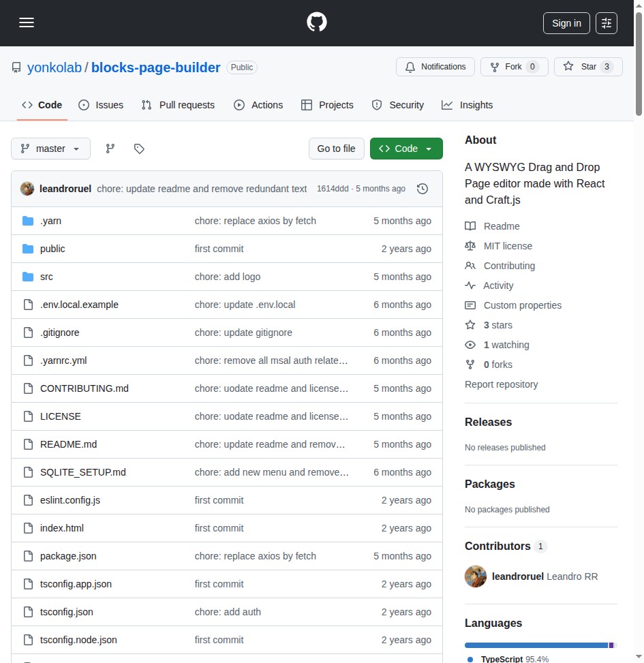Click the .yarn folder icon

pyautogui.click(x=28, y=221)
